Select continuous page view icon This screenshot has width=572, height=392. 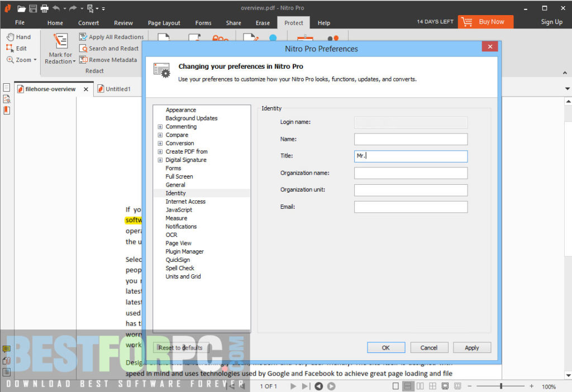pyautogui.click(x=408, y=386)
